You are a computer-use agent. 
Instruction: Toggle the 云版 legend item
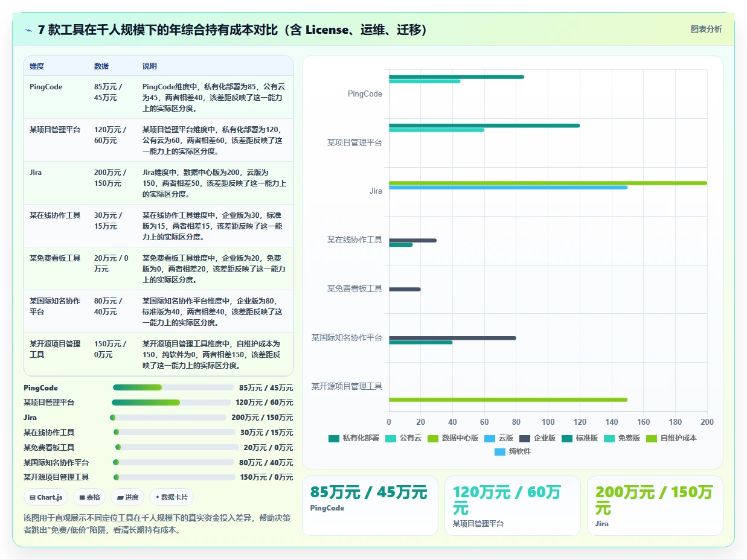click(x=499, y=438)
